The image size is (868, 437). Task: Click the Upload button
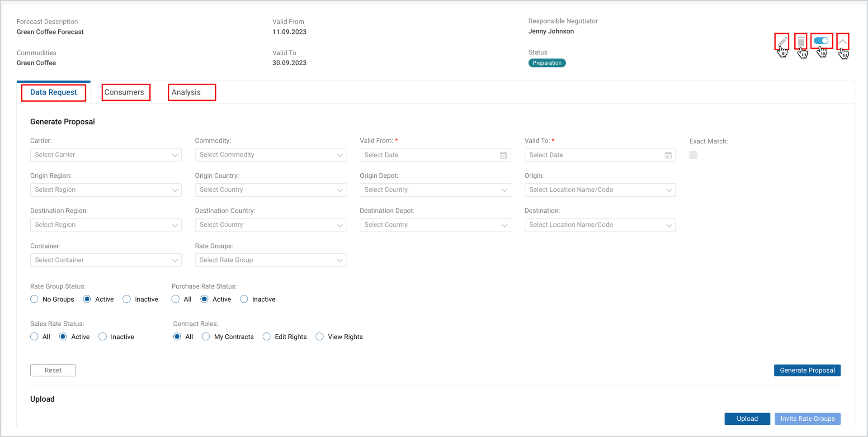point(747,419)
